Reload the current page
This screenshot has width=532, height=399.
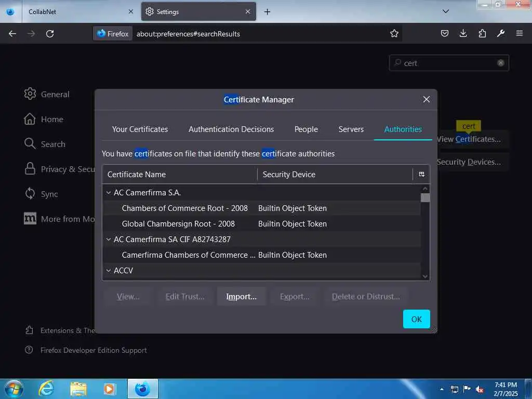tap(50, 34)
